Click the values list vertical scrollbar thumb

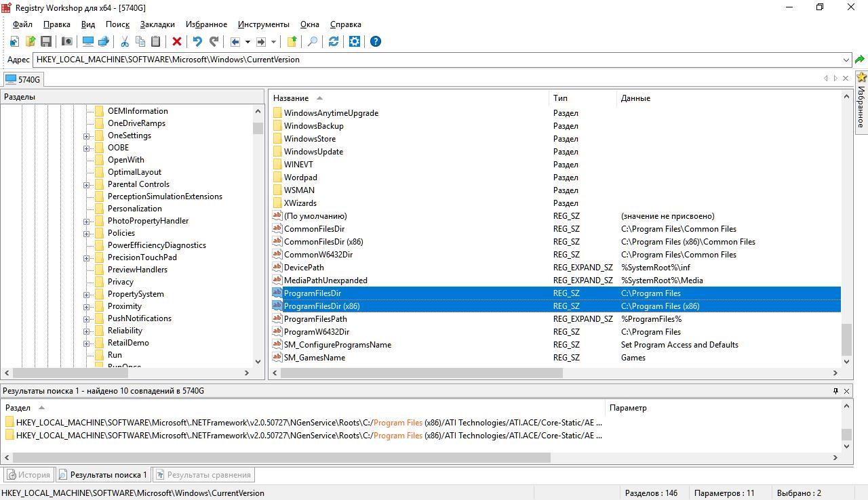click(x=846, y=339)
